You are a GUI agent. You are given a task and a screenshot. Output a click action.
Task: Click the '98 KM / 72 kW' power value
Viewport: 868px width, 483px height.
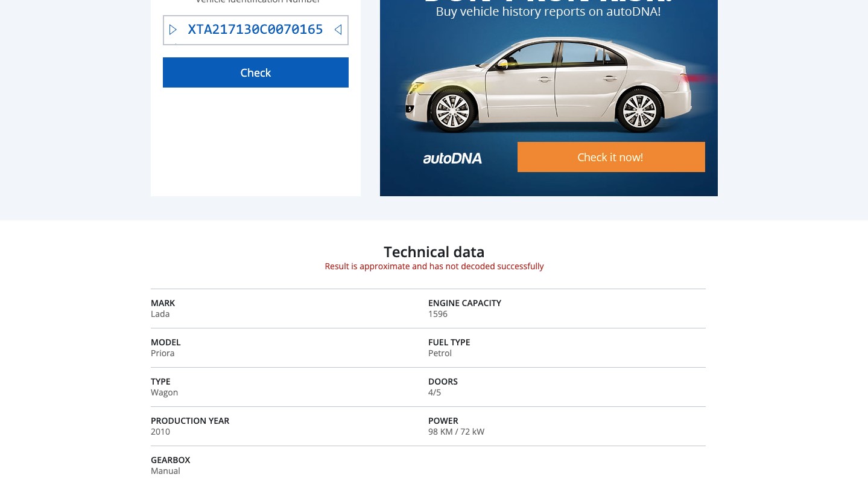456,432
